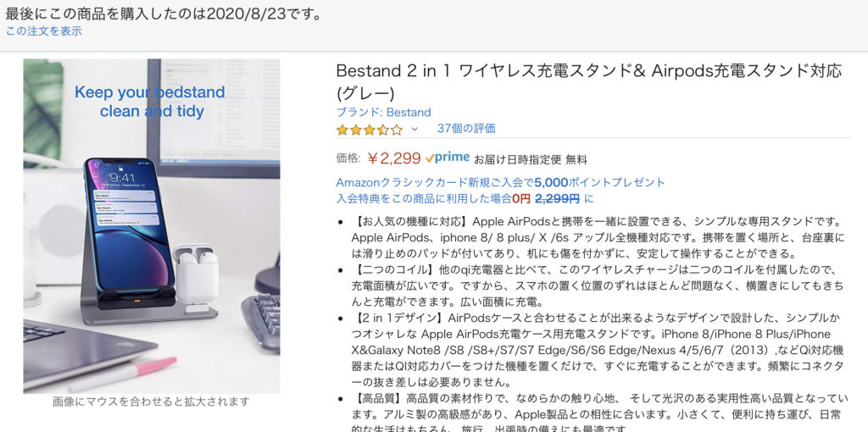
Task: Click the 最後にこの商品を購入 purchase notice
Action: pyautogui.click(x=164, y=14)
